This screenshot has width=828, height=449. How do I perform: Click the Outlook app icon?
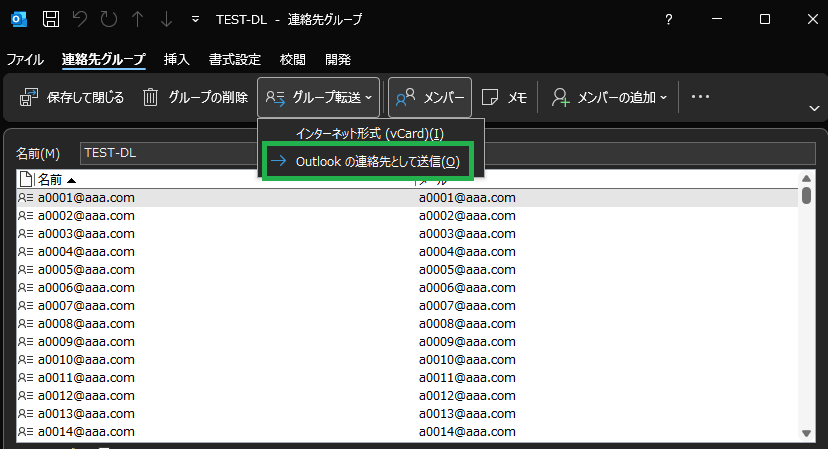click(x=18, y=20)
